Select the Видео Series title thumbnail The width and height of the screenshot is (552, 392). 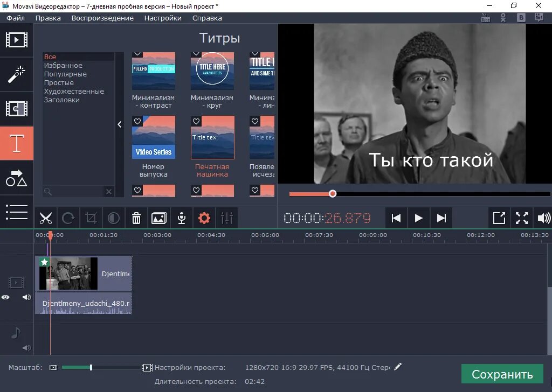(x=154, y=137)
